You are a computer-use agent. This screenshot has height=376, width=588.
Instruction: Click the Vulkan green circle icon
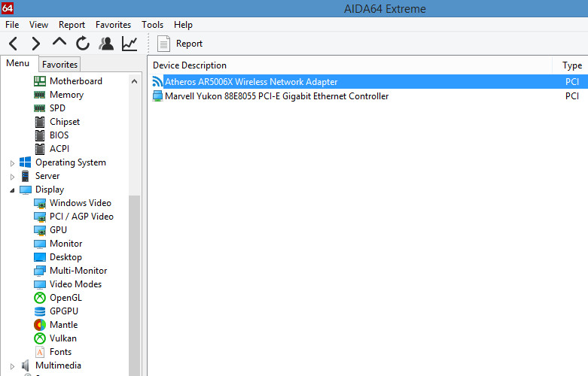tap(40, 338)
